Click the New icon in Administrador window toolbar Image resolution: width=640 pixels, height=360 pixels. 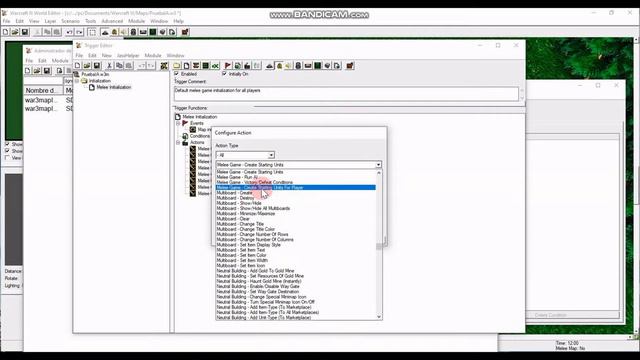27,71
